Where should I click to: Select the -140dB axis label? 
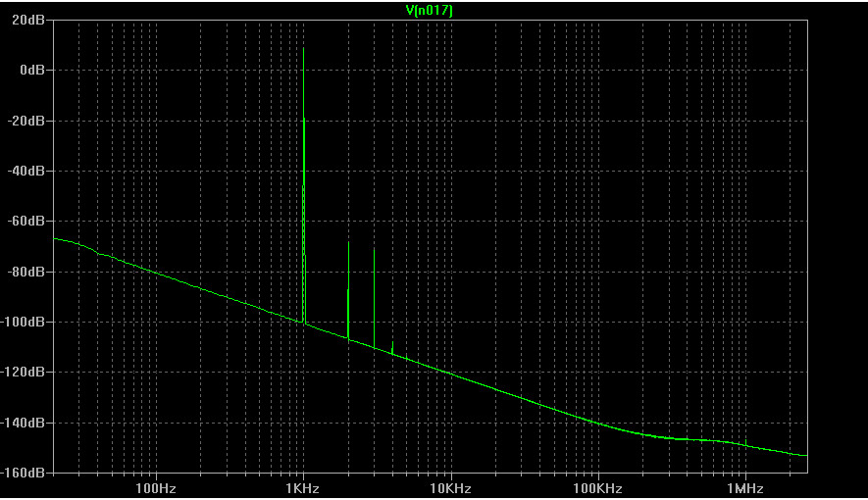pyautogui.click(x=23, y=423)
